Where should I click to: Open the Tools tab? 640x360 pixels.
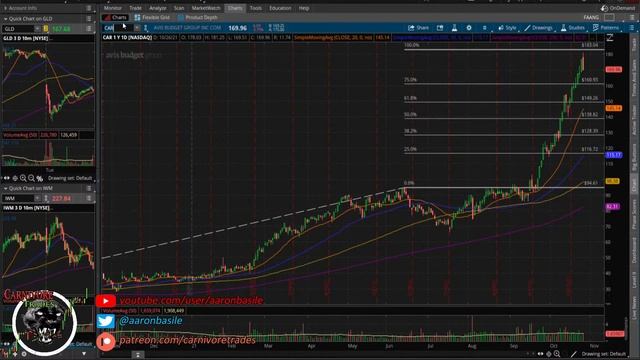pos(256,8)
